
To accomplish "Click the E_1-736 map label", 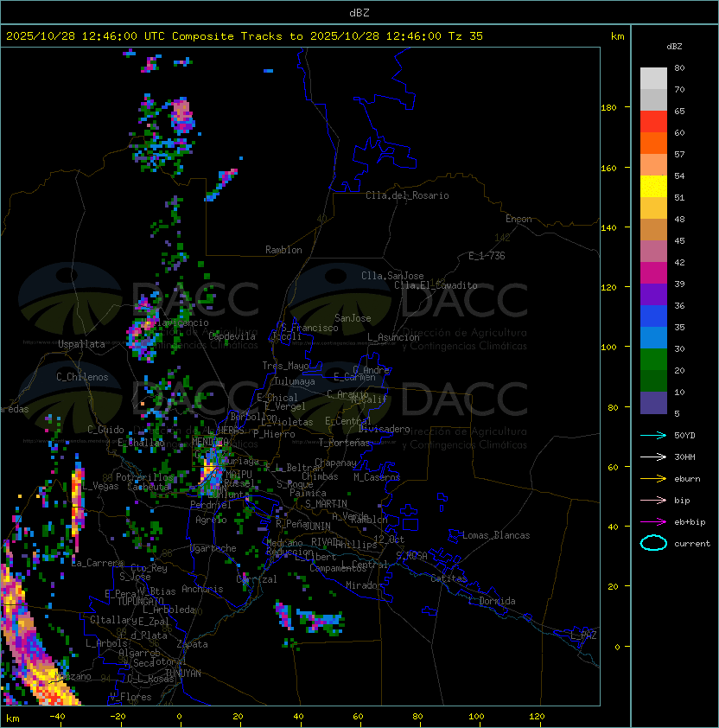I will click(x=487, y=256).
